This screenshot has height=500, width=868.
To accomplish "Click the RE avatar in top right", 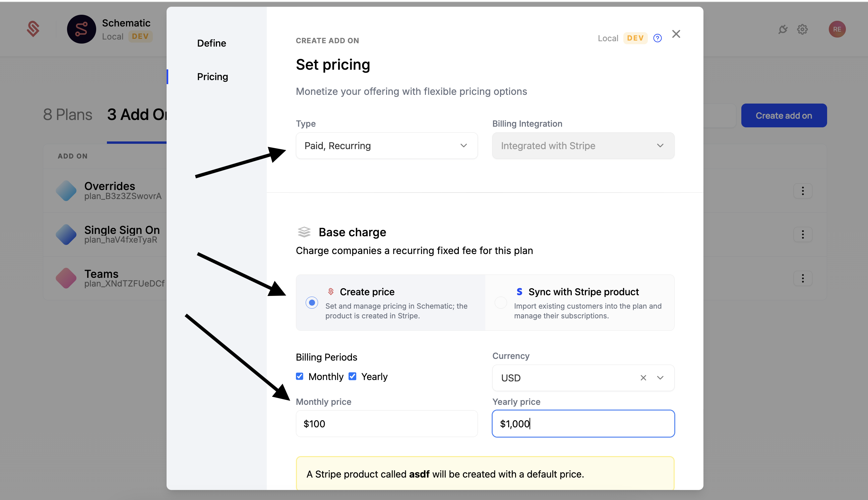I will [x=837, y=29].
